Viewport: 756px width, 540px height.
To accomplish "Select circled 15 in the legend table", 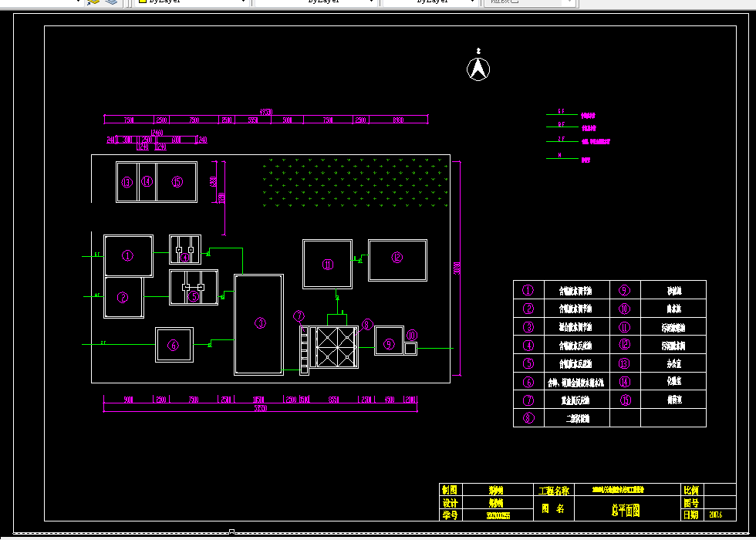I will [626, 400].
